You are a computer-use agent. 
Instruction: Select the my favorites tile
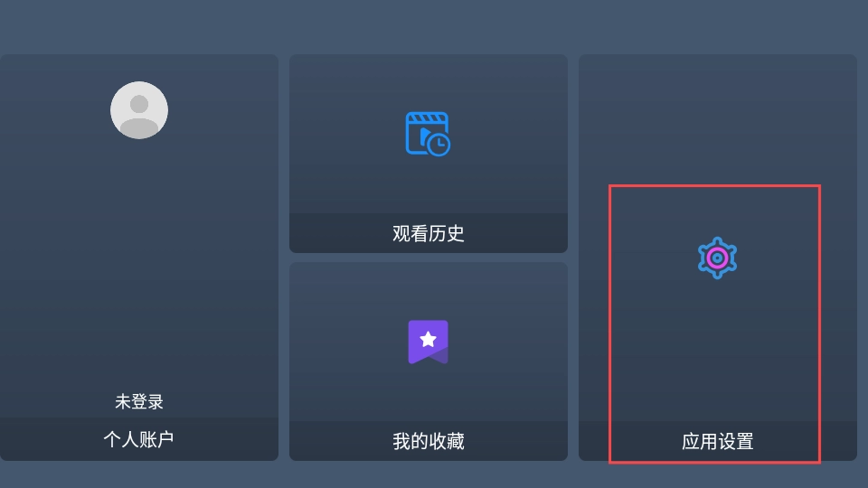click(428, 361)
